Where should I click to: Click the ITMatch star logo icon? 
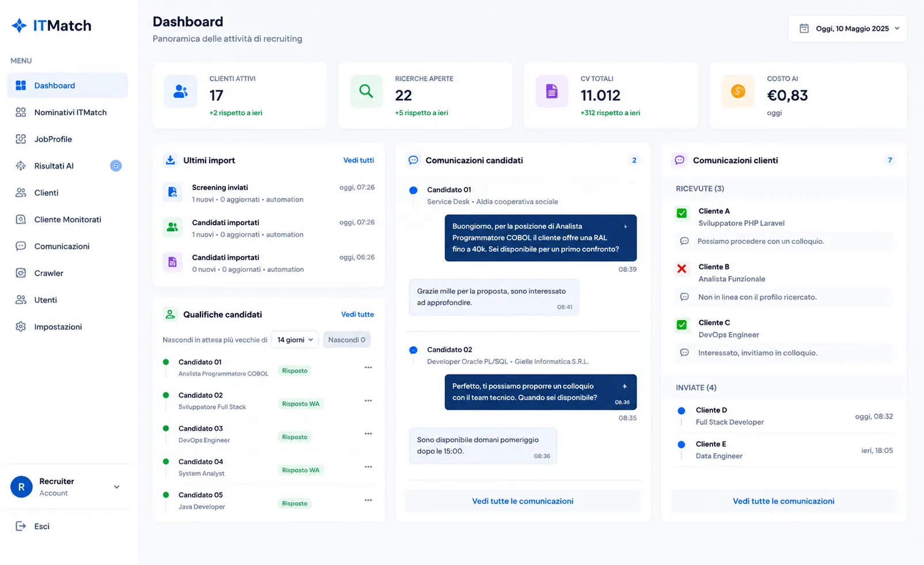coord(19,25)
